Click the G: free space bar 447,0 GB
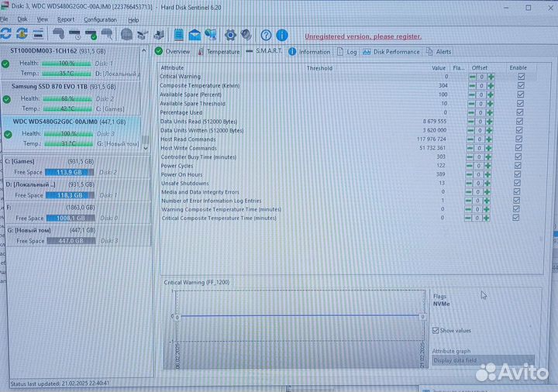 [x=71, y=241]
